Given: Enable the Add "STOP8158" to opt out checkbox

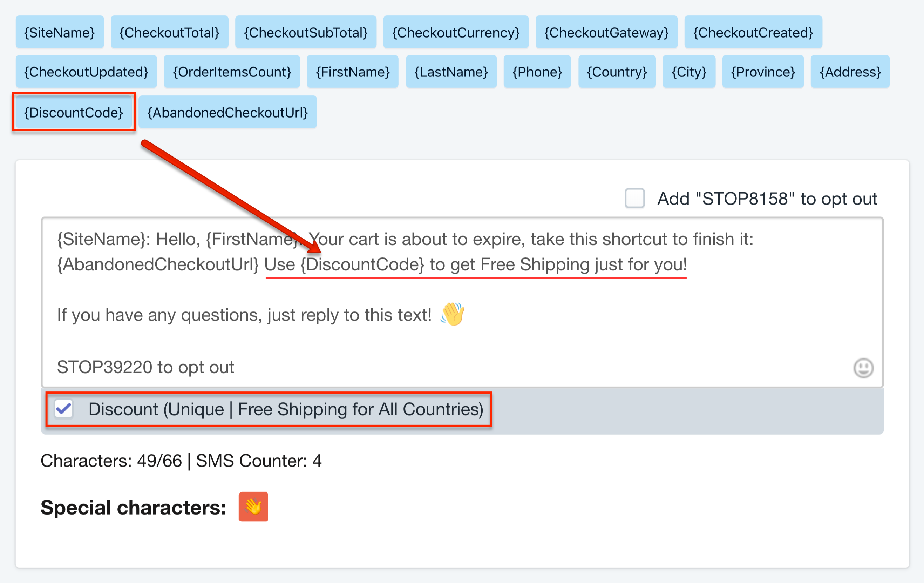Looking at the screenshot, I should (x=634, y=198).
